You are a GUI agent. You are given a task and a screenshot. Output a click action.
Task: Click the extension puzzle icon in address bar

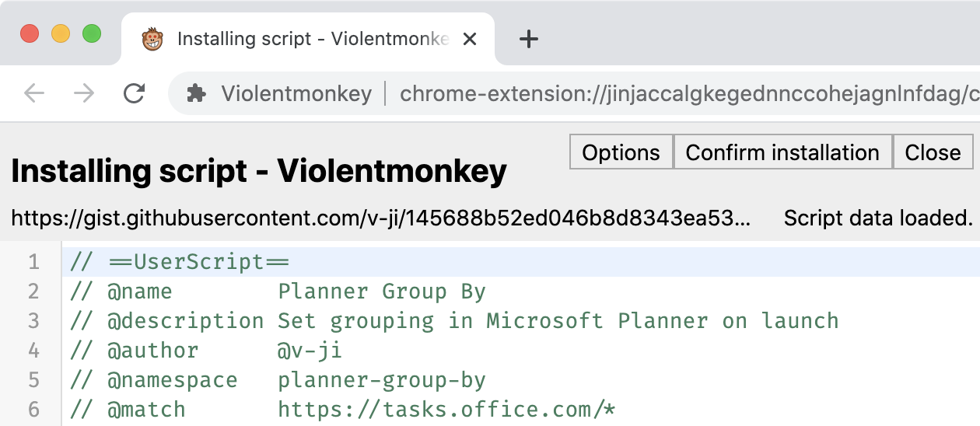point(197,94)
